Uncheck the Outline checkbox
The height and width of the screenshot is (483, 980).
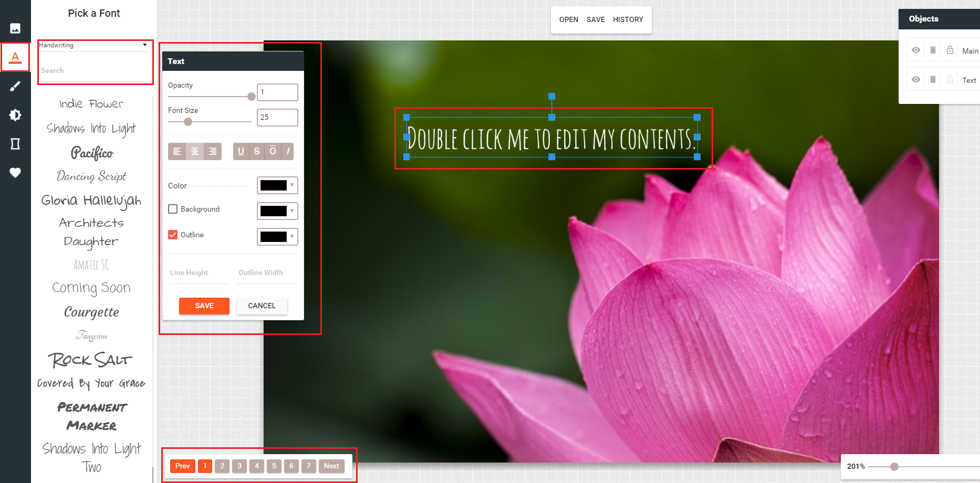173,235
